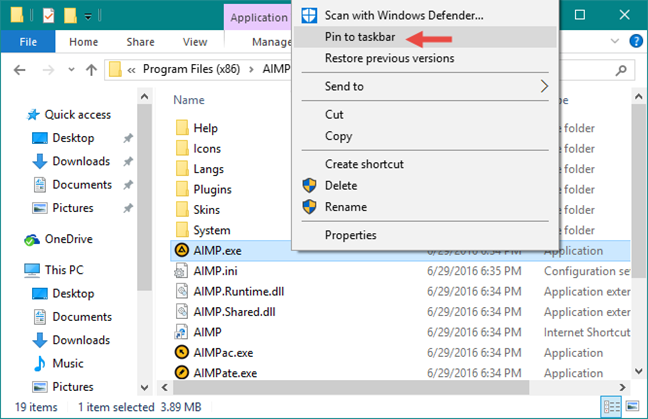Viewport: 648px width, 419px height.
Task: Select the Skins folder icon
Action: 182,209
